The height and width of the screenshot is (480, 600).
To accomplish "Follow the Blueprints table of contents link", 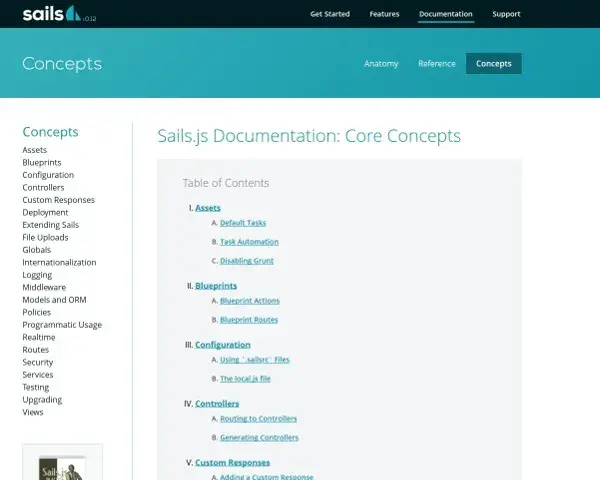I will 216,286.
